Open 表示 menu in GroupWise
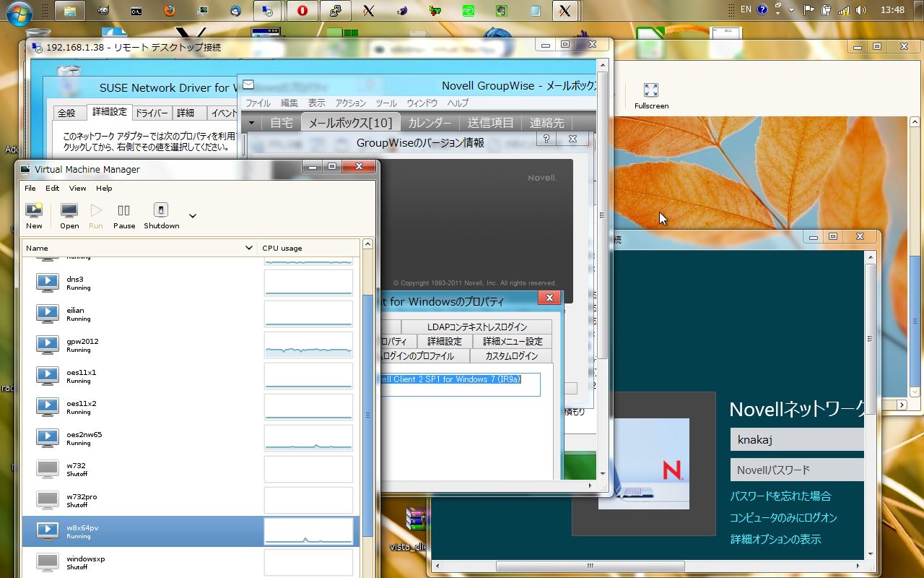 (317, 103)
